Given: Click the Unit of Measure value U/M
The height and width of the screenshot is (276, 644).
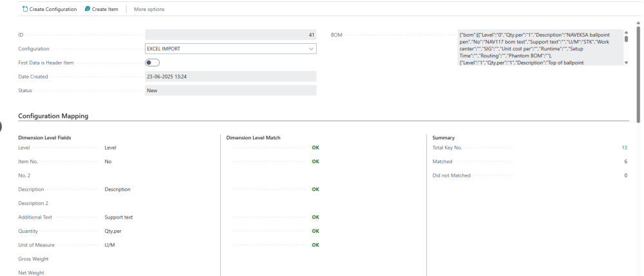Looking at the screenshot, I should pos(110,245).
